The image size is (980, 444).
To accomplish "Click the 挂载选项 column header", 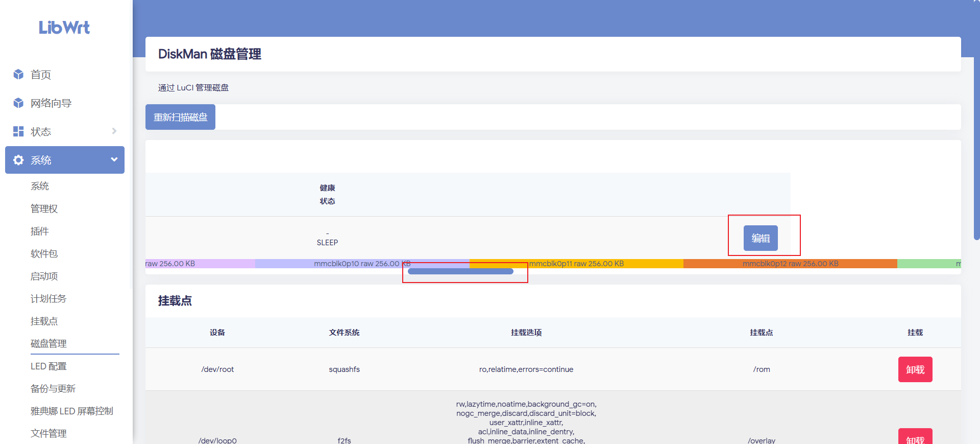I will (526, 333).
